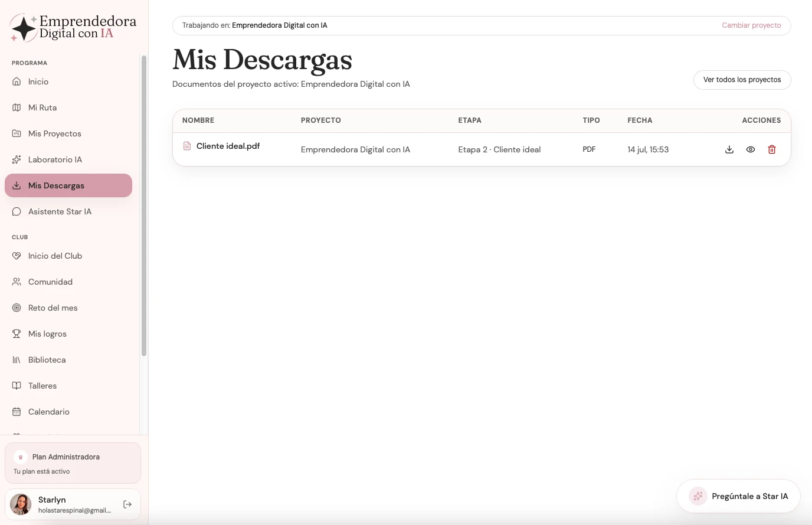Open the Biblioteca section
Viewport: 812px width, 525px height.
pyautogui.click(x=68, y=360)
